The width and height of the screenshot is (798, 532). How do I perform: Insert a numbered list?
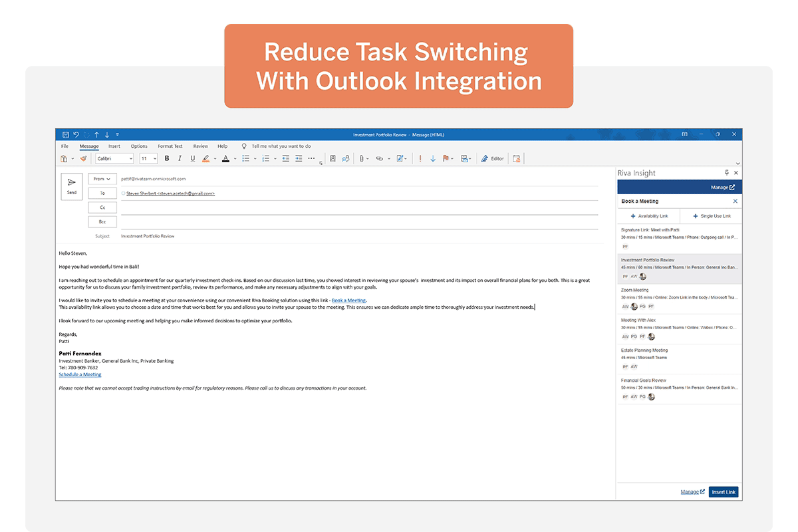pyautogui.click(x=265, y=158)
